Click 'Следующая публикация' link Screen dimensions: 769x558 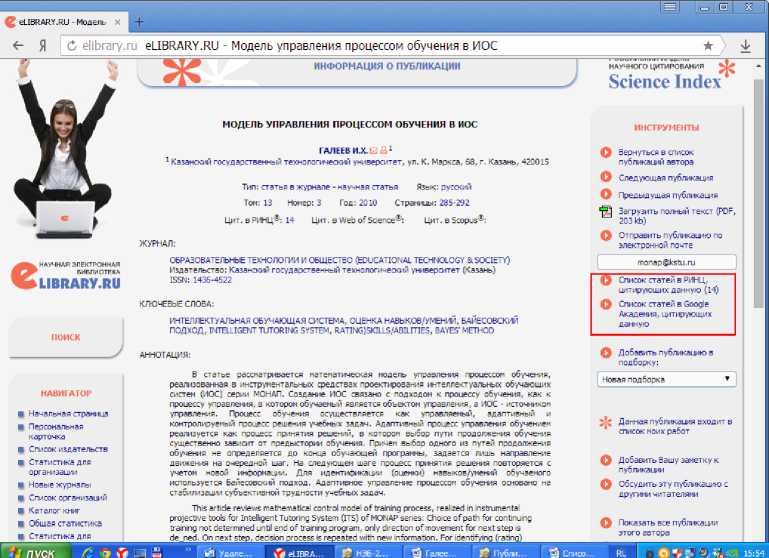tap(666, 178)
